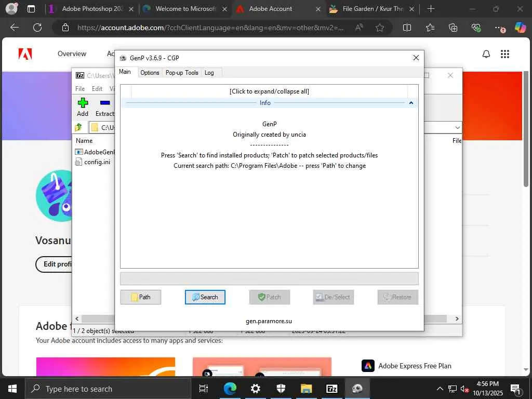The width and height of the screenshot is (532, 399).
Task: Click the De/Select button
Action: coord(333,297)
